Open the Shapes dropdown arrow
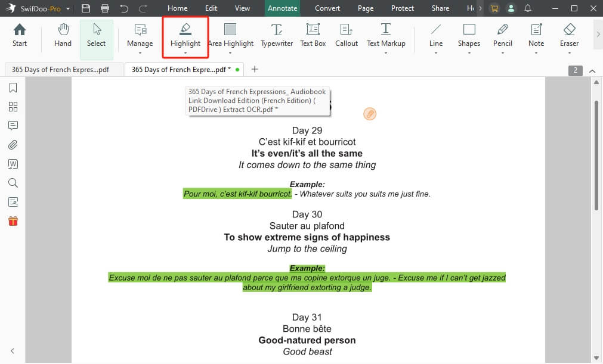This screenshot has width=603, height=364. 469,53
